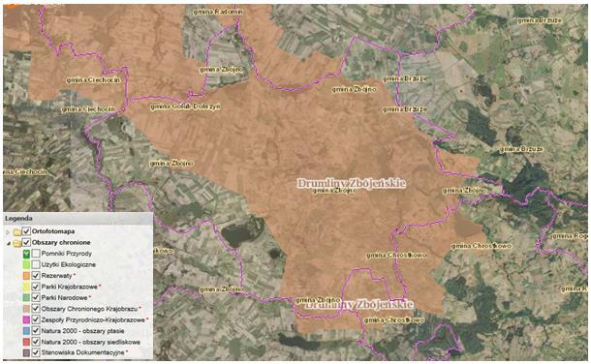Screen dimensions: 591x364
Task: Click the Legenda panel header
Action: tap(78, 219)
